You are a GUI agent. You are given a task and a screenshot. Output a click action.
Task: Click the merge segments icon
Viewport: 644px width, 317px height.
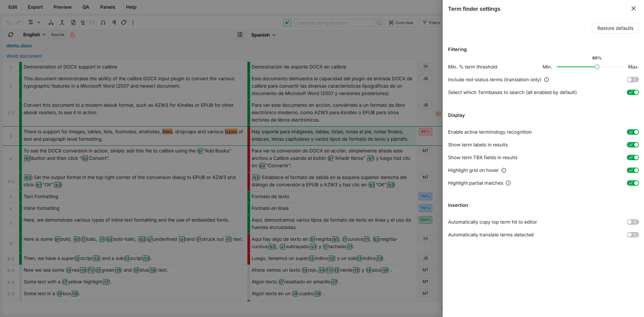[x=62, y=22]
